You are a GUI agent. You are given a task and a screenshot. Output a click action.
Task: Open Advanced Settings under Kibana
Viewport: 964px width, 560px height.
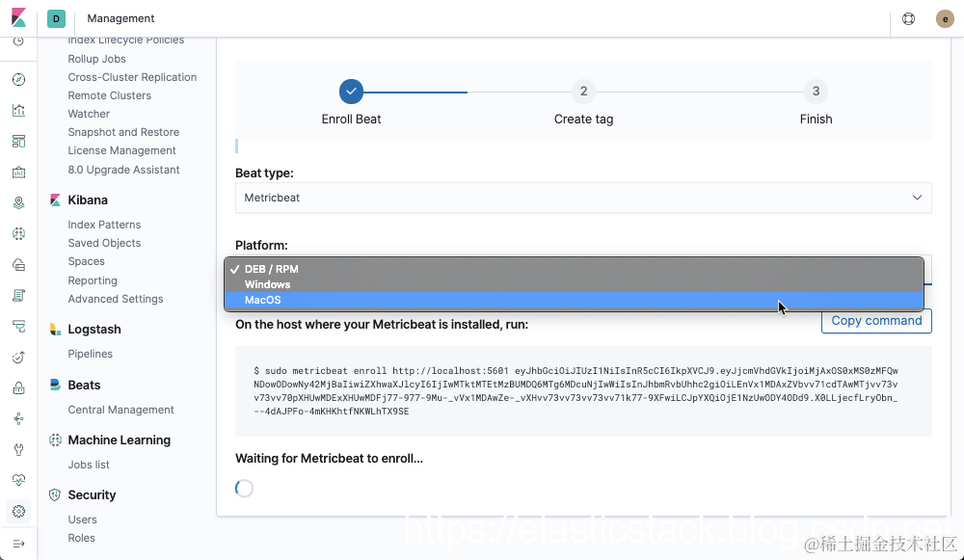[x=116, y=300]
